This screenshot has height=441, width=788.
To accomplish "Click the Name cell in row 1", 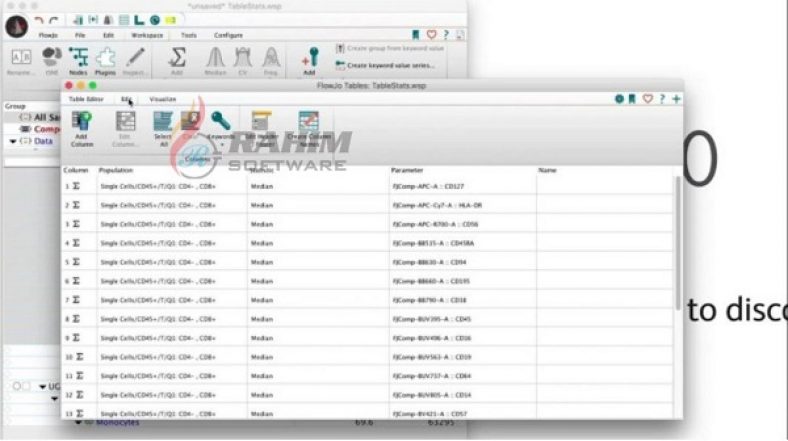I will [605, 186].
